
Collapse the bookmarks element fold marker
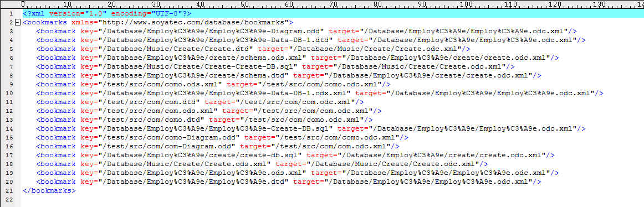17,22
